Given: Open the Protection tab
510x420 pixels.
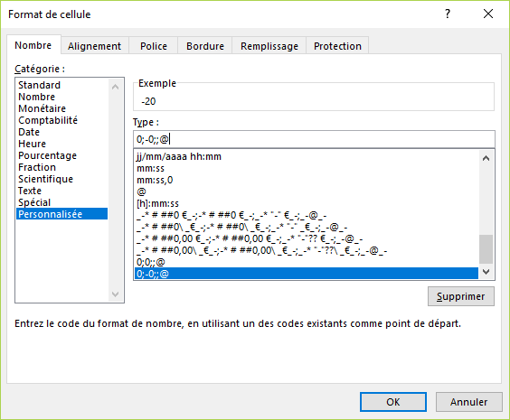Looking at the screenshot, I should tap(337, 46).
